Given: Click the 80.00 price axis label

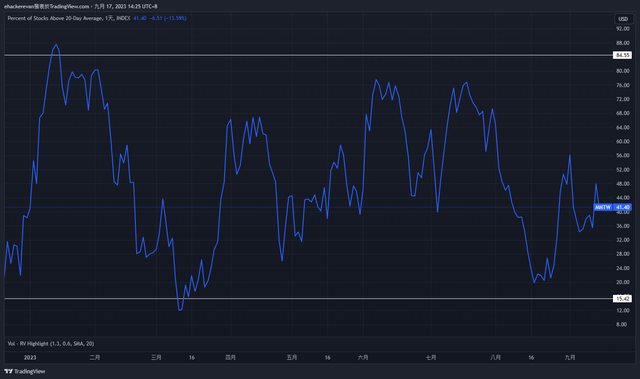Looking at the screenshot, I should click(x=623, y=71).
